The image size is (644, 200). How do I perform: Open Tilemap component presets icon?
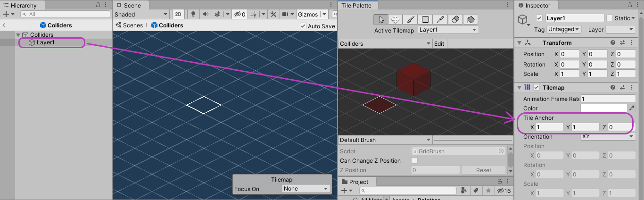pos(622,87)
